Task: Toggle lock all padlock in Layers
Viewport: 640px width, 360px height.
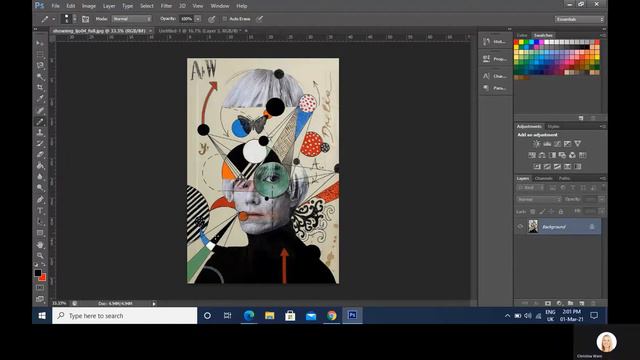Action: click(x=561, y=211)
